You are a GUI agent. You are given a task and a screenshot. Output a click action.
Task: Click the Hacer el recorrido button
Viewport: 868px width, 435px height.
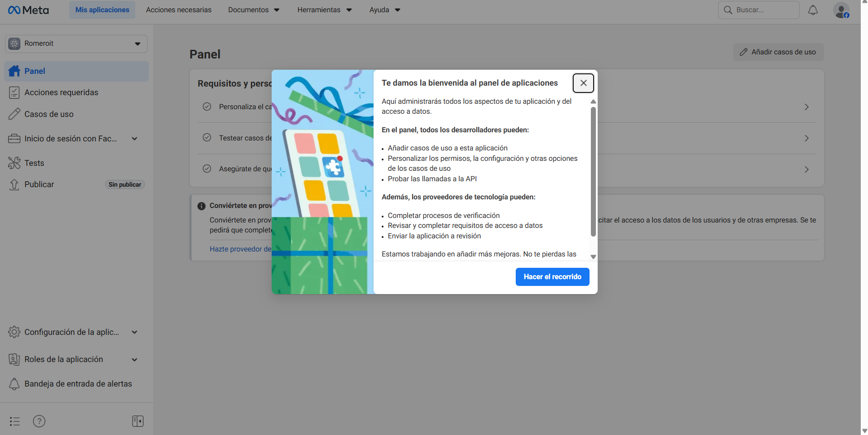[x=552, y=277]
